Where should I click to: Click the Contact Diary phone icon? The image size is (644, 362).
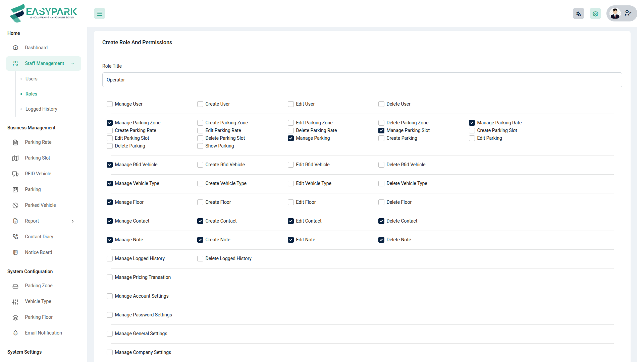pos(15,237)
